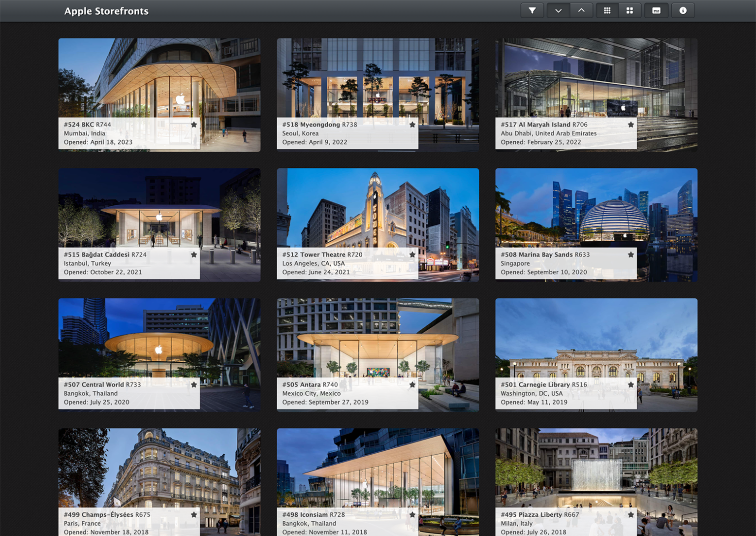Open the filter funnel in the toolbar
Image resolution: width=756 pixels, height=536 pixels.
(x=532, y=11)
